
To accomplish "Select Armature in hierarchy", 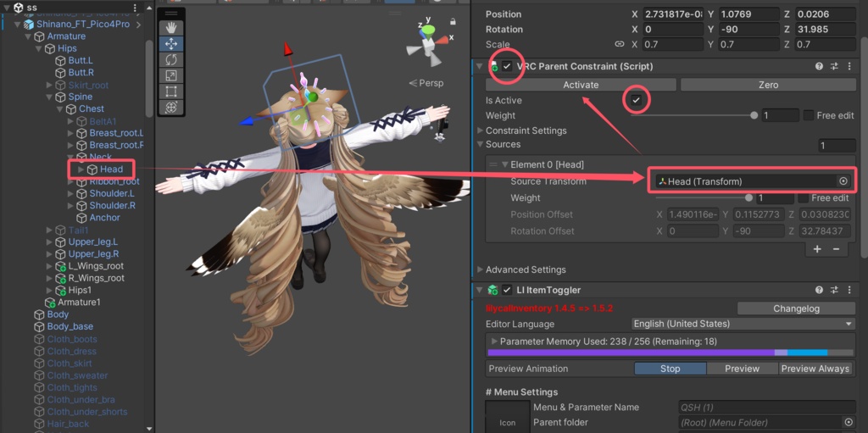I will [x=66, y=36].
